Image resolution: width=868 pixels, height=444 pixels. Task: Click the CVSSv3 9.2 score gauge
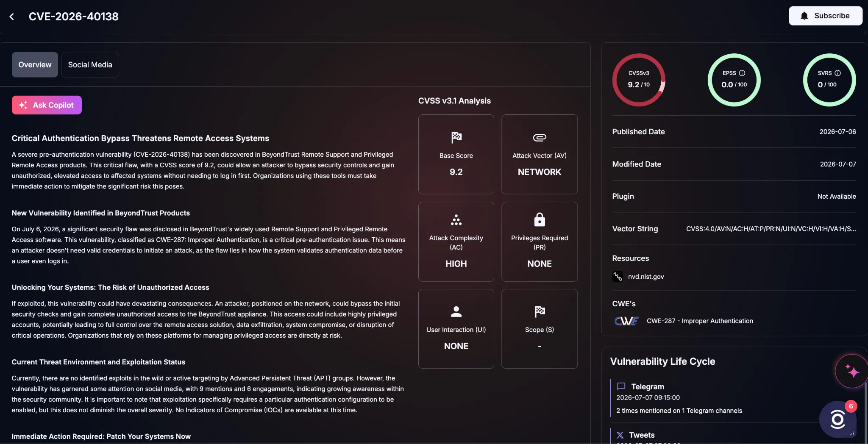pos(639,80)
